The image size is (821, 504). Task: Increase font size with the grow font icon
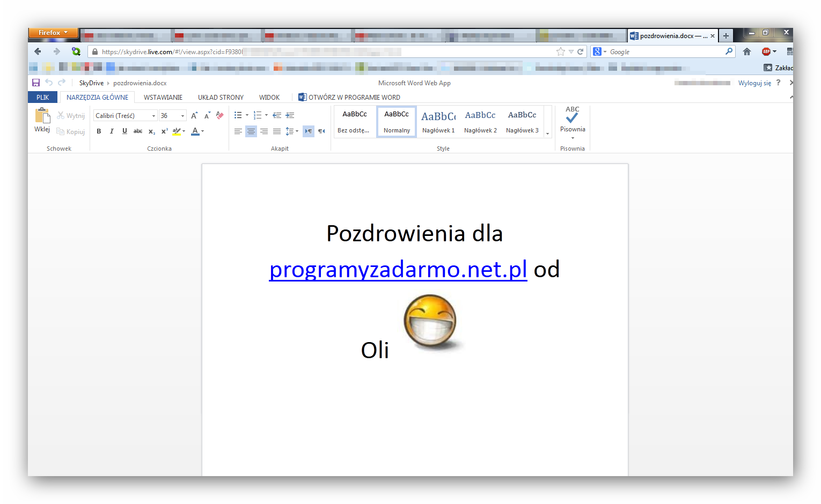194,116
